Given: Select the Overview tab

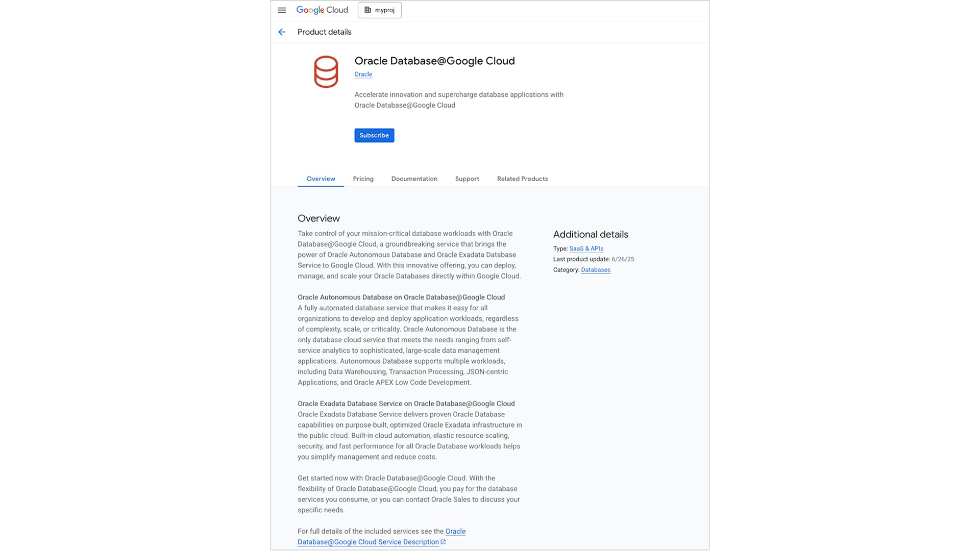Looking at the screenshot, I should [320, 179].
